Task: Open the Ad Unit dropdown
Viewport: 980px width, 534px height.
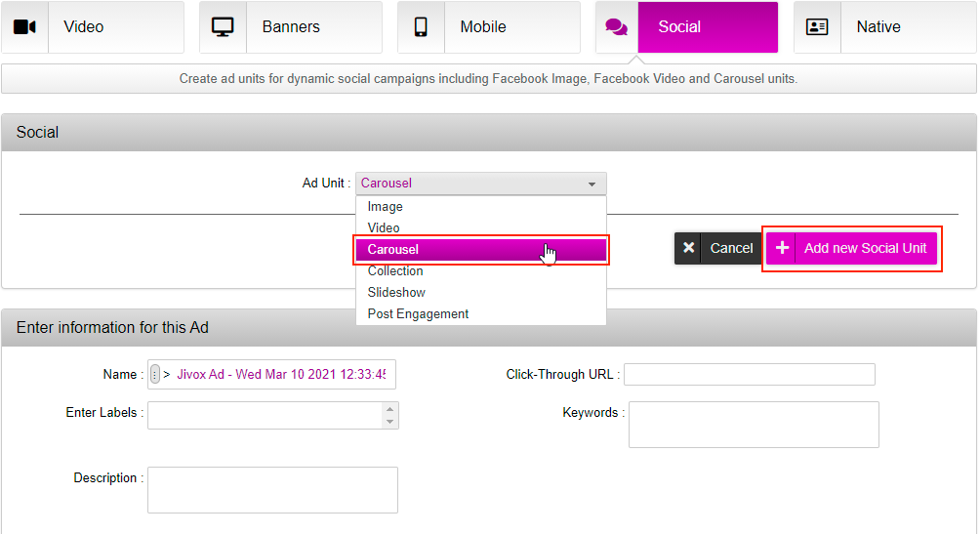Action: [x=480, y=184]
